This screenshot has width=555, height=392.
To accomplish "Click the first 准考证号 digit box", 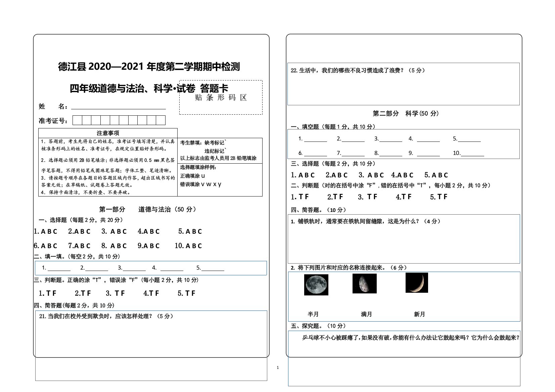I will [x=78, y=120].
